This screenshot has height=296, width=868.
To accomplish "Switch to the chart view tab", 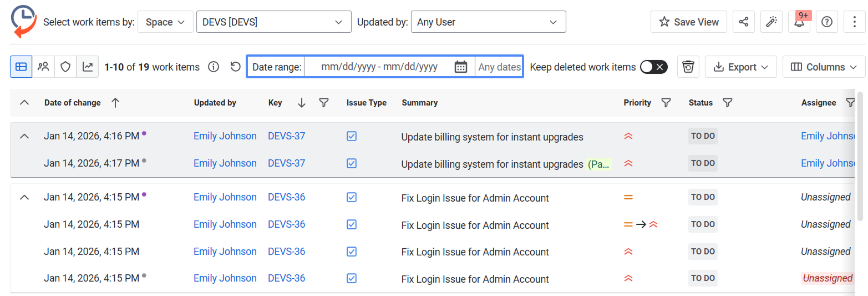I will [x=88, y=67].
